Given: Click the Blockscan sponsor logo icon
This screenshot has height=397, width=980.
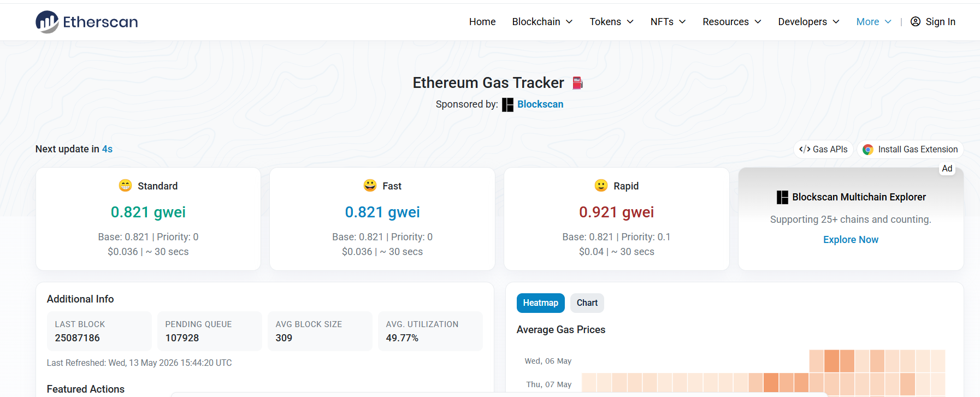Looking at the screenshot, I should tap(507, 104).
